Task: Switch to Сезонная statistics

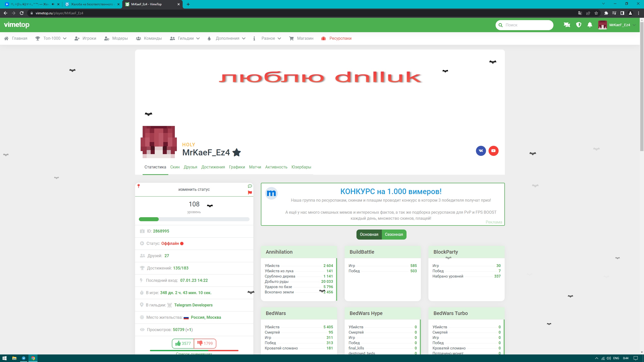Action: coord(394,234)
